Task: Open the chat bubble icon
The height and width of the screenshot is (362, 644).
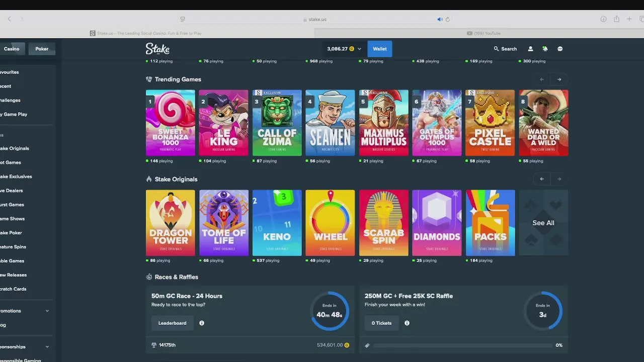Action: pos(560,49)
